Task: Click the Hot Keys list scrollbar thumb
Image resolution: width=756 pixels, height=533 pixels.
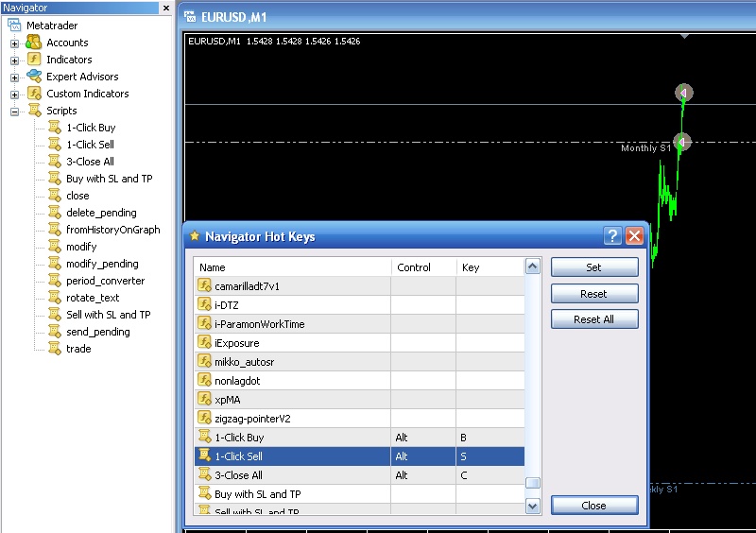Action: [532, 483]
